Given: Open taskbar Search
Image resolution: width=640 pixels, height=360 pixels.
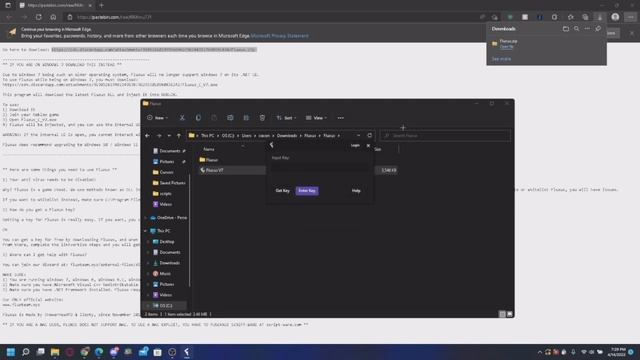Looking at the screenshot, I should pyautogui.click(x=26, y=352).
